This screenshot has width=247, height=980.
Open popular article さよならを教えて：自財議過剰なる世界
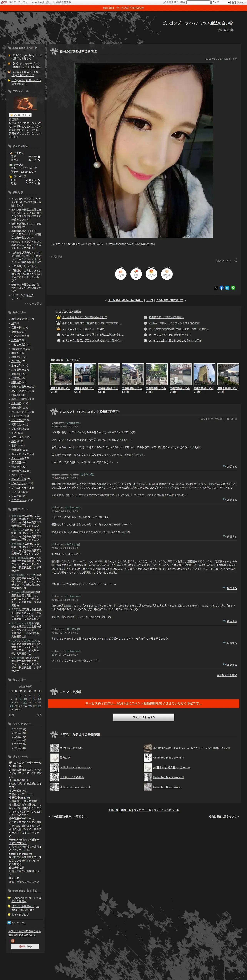84,317
